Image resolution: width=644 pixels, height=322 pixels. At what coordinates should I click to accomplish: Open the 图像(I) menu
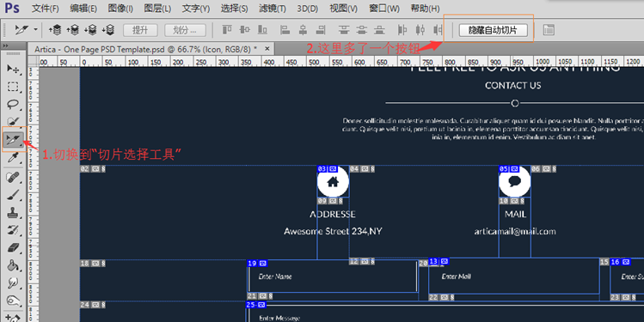click(120, 9)
